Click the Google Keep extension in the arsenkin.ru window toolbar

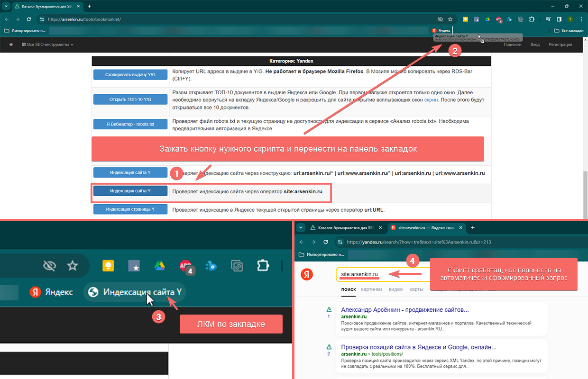coord(466,19)
